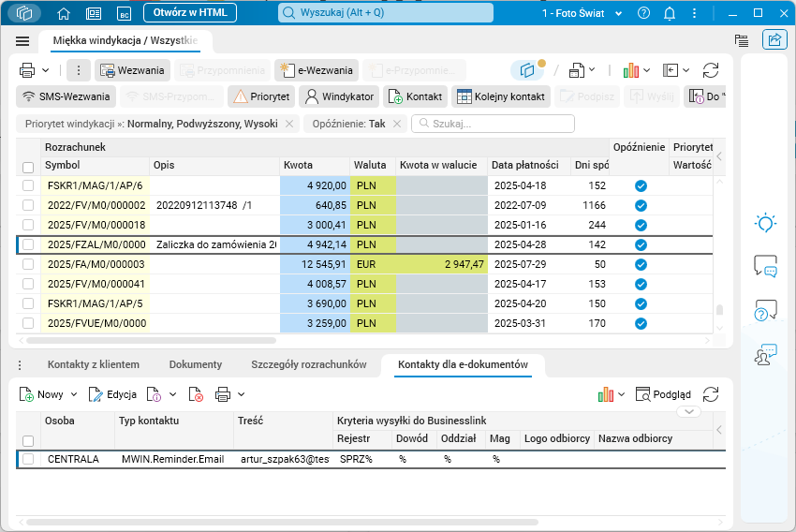Switch to Kontakty z klientem tab
Image resolution: width=796 pixels, height=532 pixels.
click(94, 364)
